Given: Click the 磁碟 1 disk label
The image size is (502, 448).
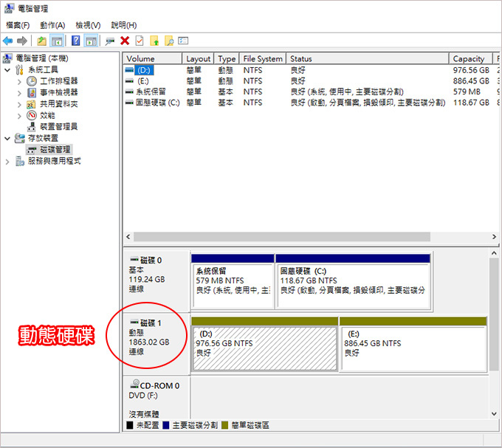Looking at the screenshot, I should [x=151, y=323].
